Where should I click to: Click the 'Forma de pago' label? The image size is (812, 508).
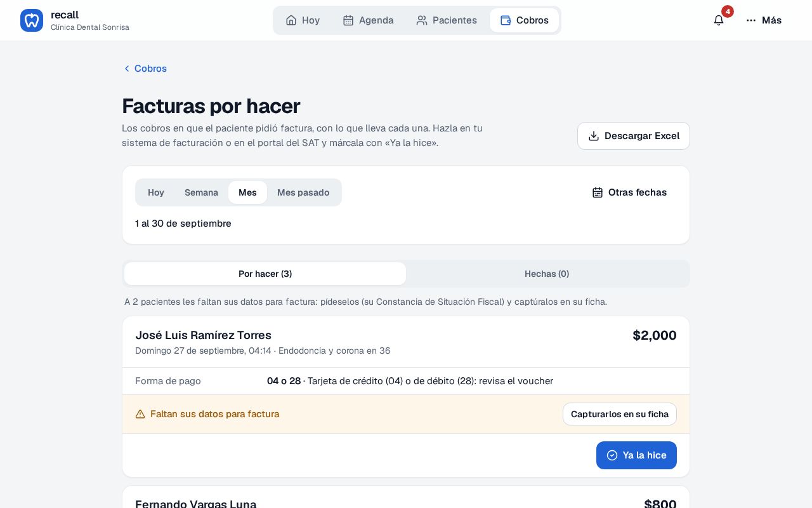click(168, 381)
